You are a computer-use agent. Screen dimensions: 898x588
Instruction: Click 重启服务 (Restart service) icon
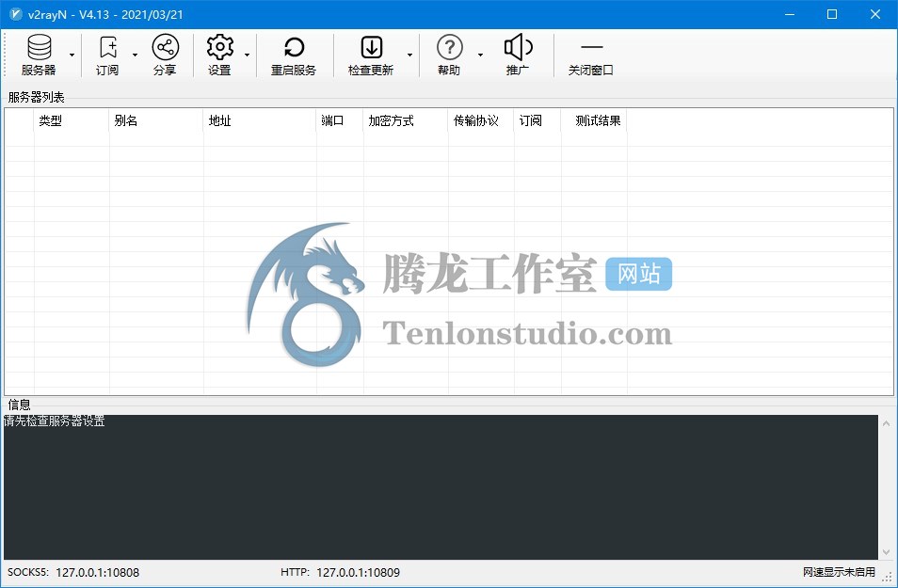[x=294, y=55]
